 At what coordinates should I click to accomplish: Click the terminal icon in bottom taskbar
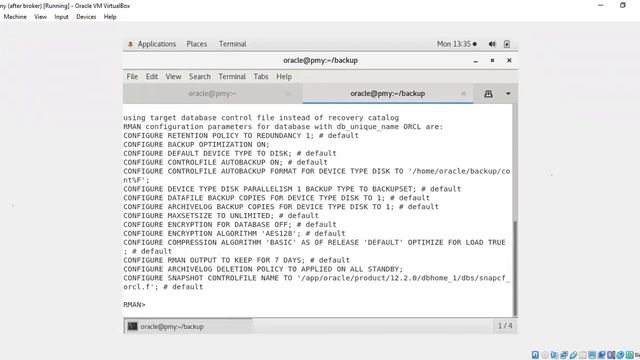point(132,326)
